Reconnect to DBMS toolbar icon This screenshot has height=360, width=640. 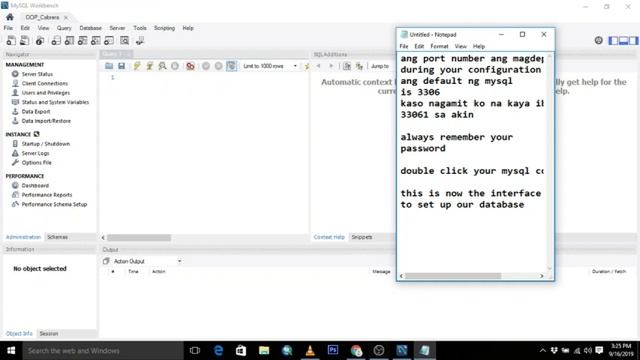140,40
